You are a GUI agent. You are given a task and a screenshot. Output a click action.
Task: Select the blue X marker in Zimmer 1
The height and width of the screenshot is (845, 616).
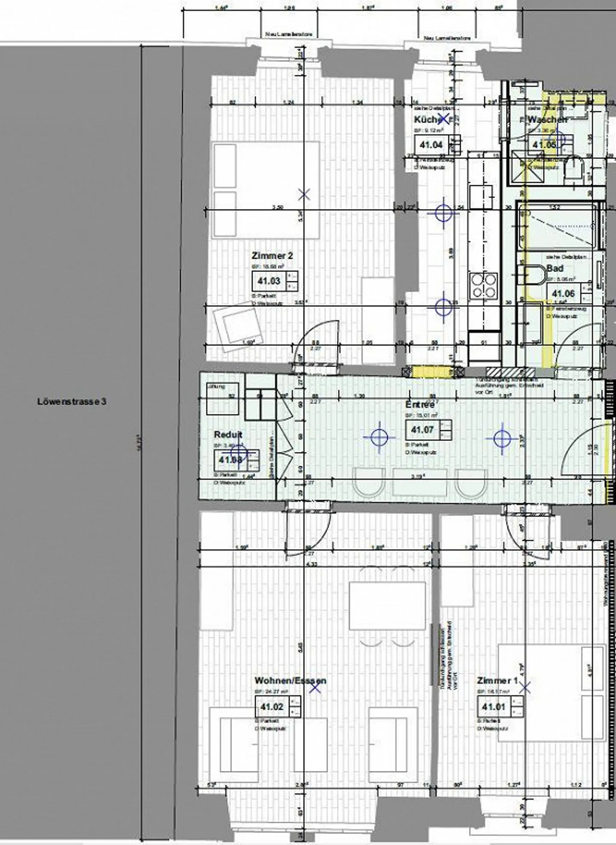[526, 688]
